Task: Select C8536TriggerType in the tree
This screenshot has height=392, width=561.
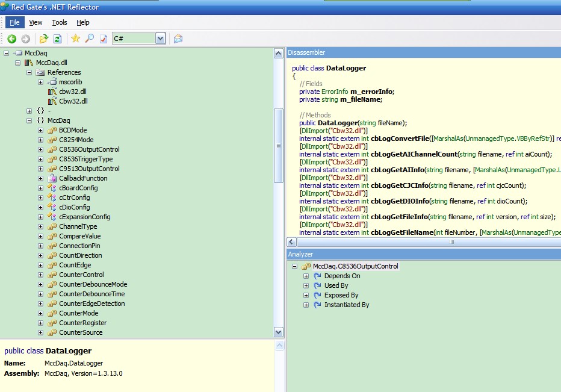Action: [86, 159]
